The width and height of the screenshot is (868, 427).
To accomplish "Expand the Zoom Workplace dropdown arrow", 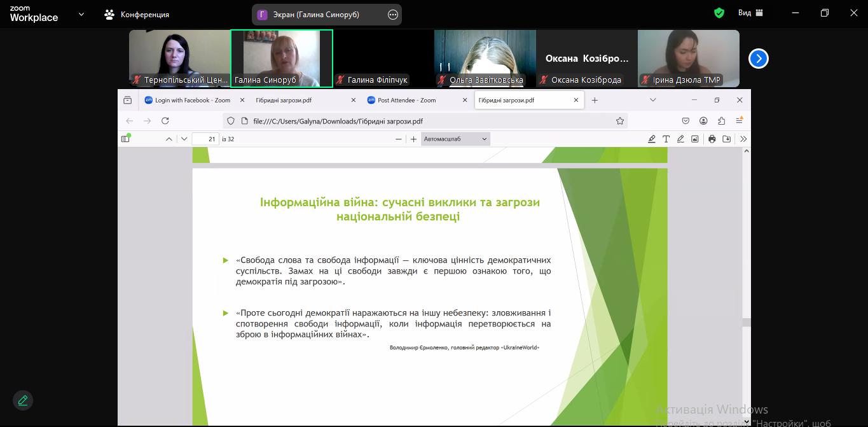I will [81, 14].
